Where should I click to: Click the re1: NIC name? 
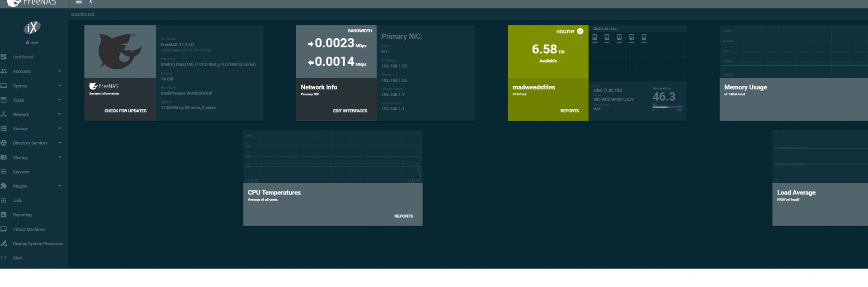pos(385,52)
